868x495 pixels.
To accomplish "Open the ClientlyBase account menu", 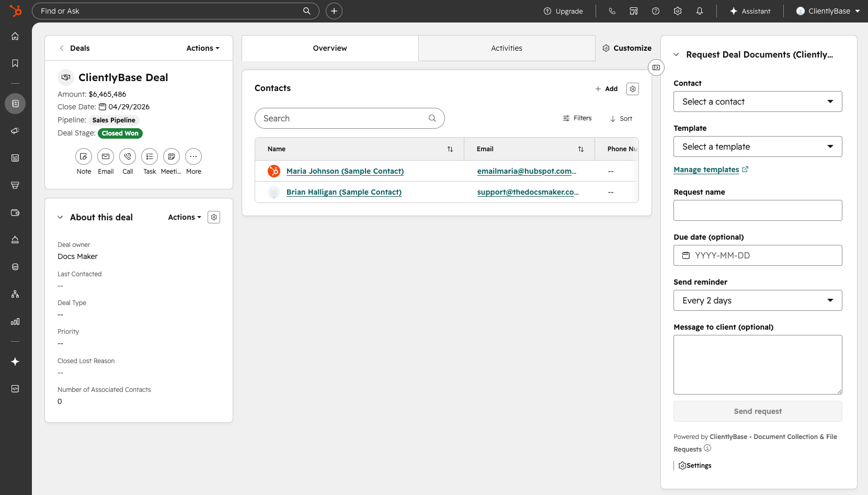I will click(828, 11).
